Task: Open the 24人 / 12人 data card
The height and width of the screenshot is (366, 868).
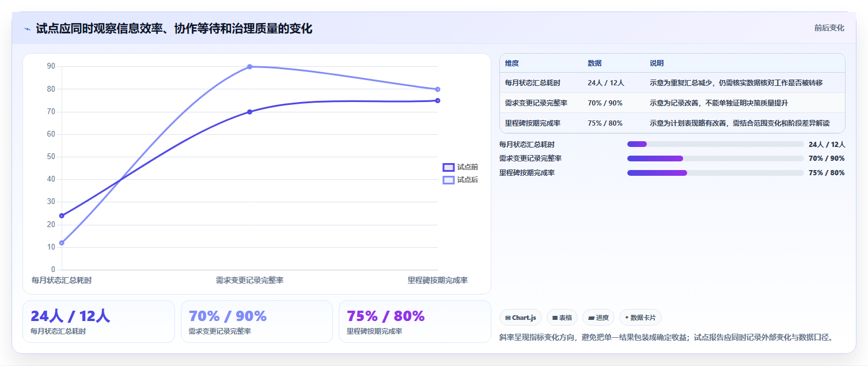Action: [x=98, y=322]
